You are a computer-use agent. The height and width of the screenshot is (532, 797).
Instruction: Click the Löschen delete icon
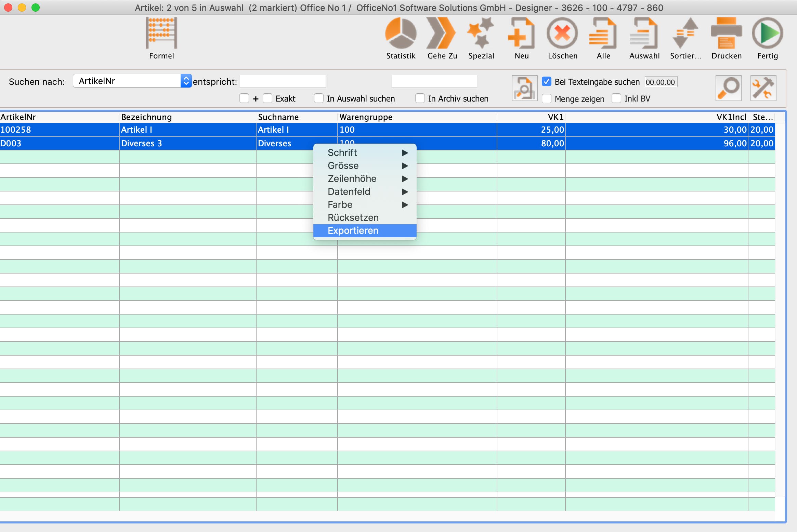[562, 34]
